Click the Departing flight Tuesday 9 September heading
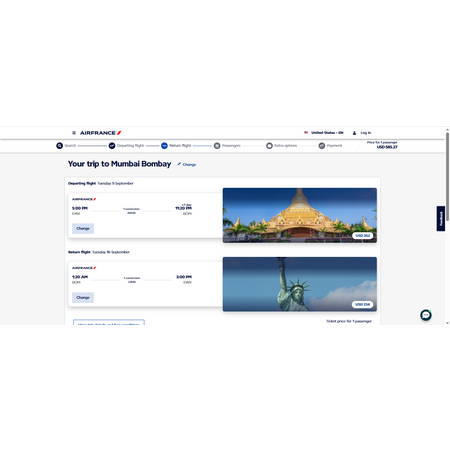The height and width of the screenshot is (450, 450). click(101, 183)
